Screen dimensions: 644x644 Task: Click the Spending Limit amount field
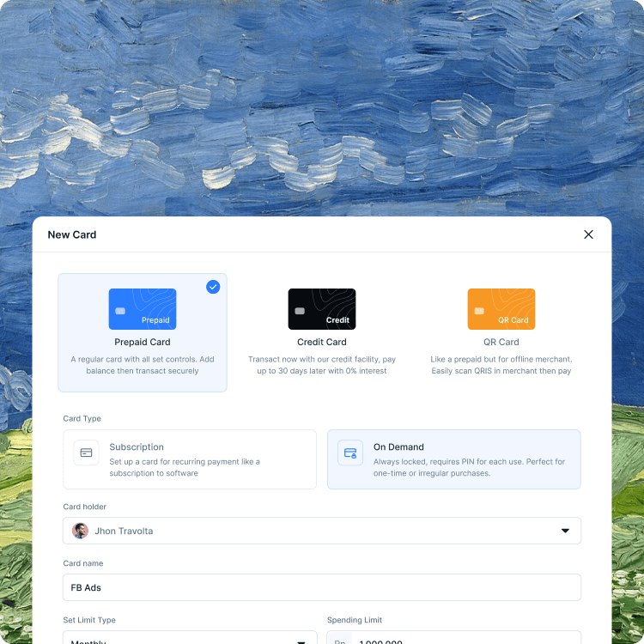pyautogui.click(x=464, y=639)
